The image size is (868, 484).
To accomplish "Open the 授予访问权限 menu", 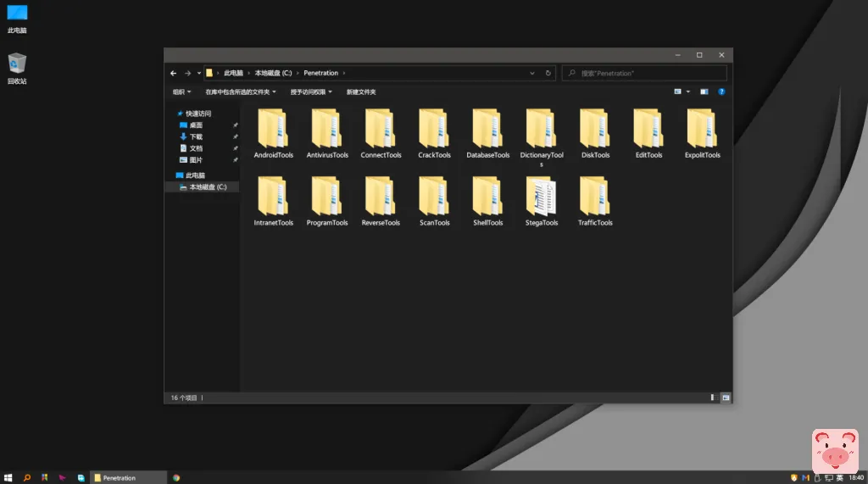I will (x=311, y=92).
